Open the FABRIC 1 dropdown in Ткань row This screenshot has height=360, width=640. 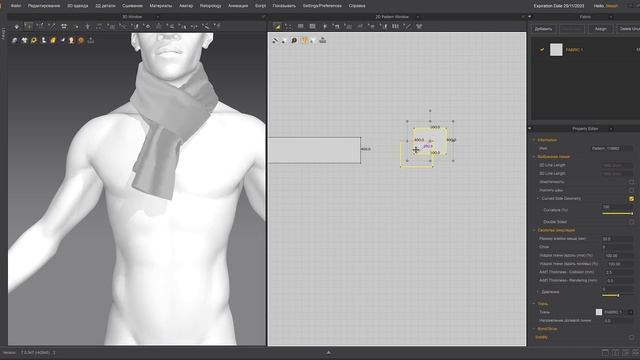(x=631, y=312)
